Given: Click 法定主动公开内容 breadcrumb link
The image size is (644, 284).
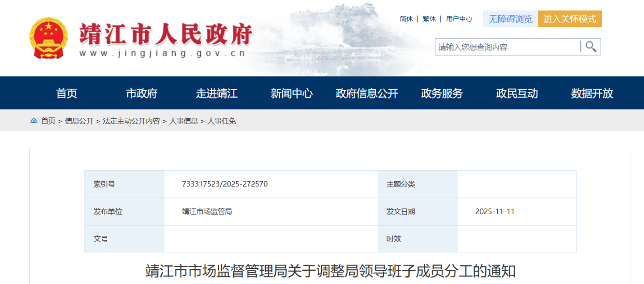Looking at the screenshot, I should pyautogui.click(x=131, y=121).
